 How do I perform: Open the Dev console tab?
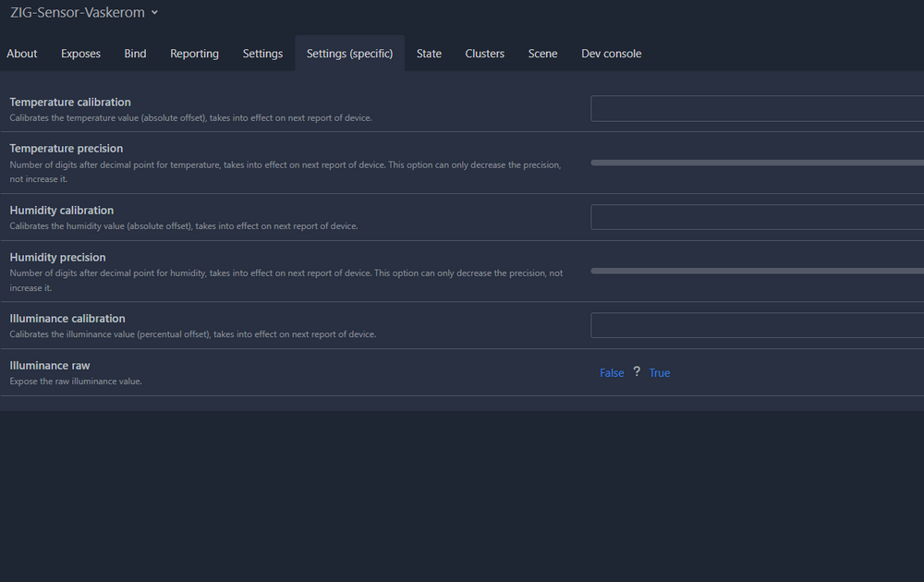(x=611, y=54)
